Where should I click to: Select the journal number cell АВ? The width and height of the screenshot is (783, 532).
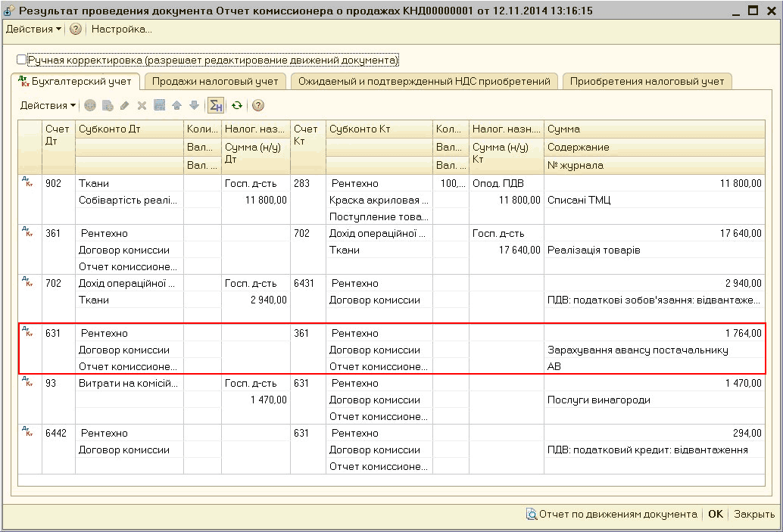654,366
